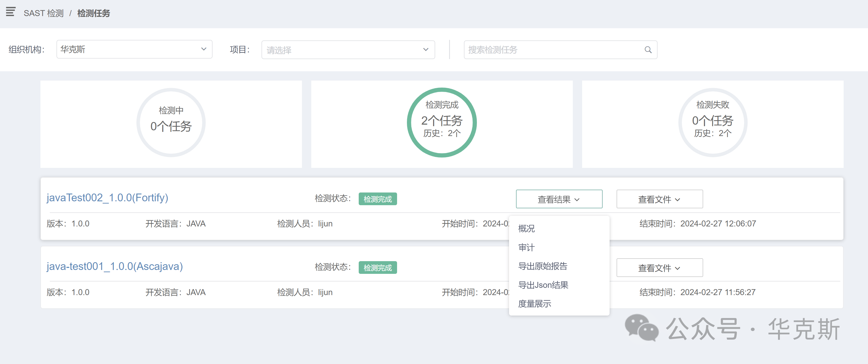Screen dimensions: 868x364
Task: Open the 项目 selection dropdown
Action: pyautogui.click(x=348, y=49)
